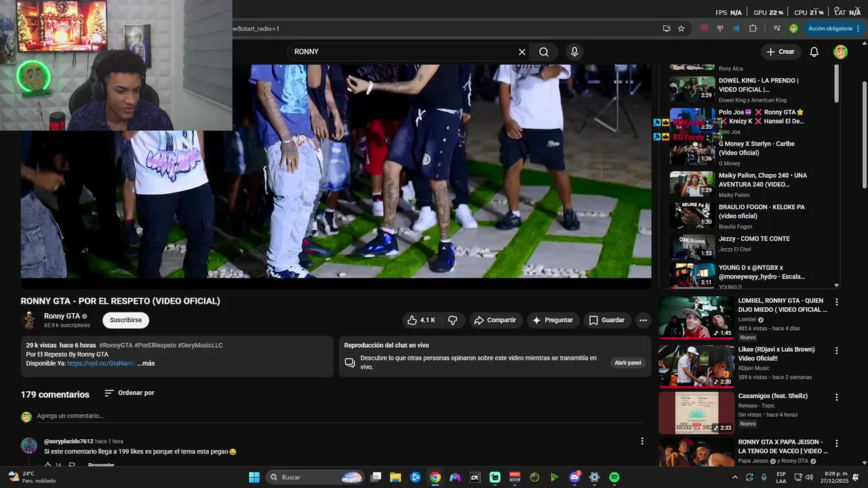This screenshot has width=868, height=488.
Task: Open Discord from the taskbar
Action: click(574, 477)
